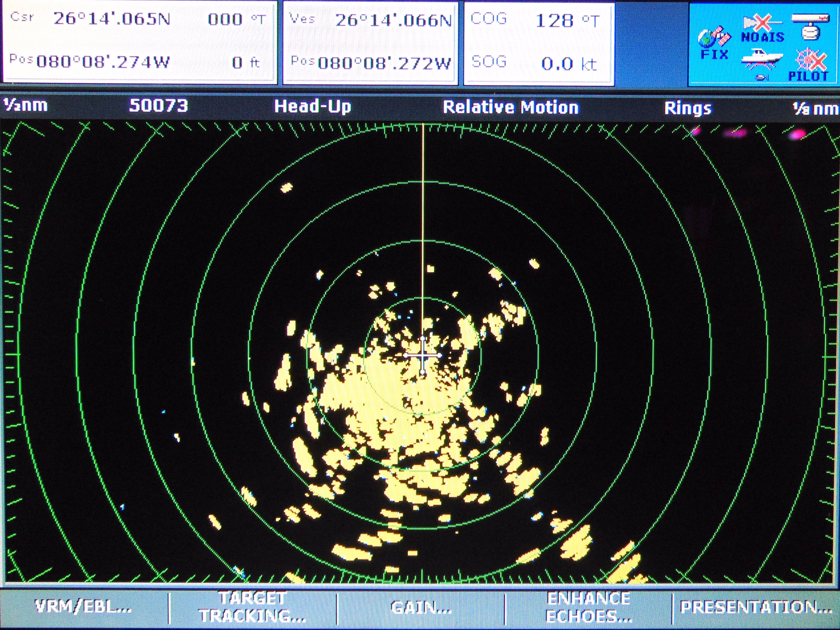Select the radar range 1/2nm label
Screen dimensions: 840x630
coord(26,105)
